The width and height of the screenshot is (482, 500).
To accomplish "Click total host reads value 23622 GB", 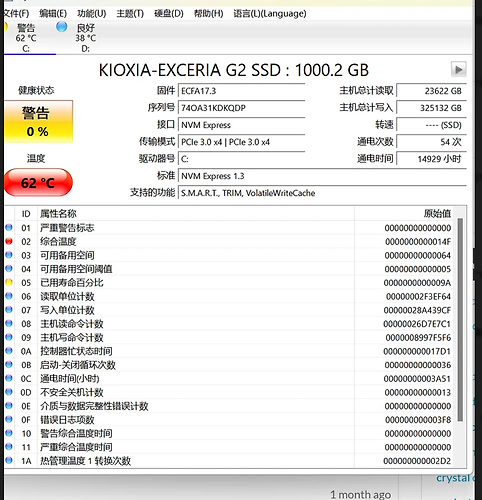I will 431,91.
